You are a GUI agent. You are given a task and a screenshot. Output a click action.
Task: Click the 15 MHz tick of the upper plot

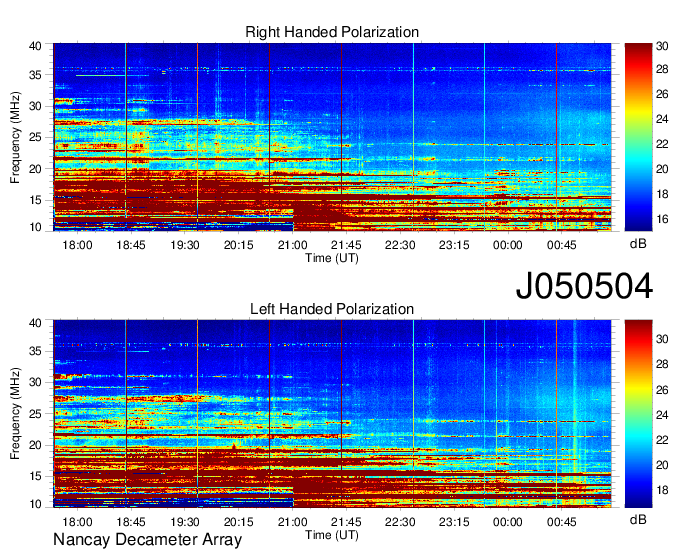pos(35,200)
